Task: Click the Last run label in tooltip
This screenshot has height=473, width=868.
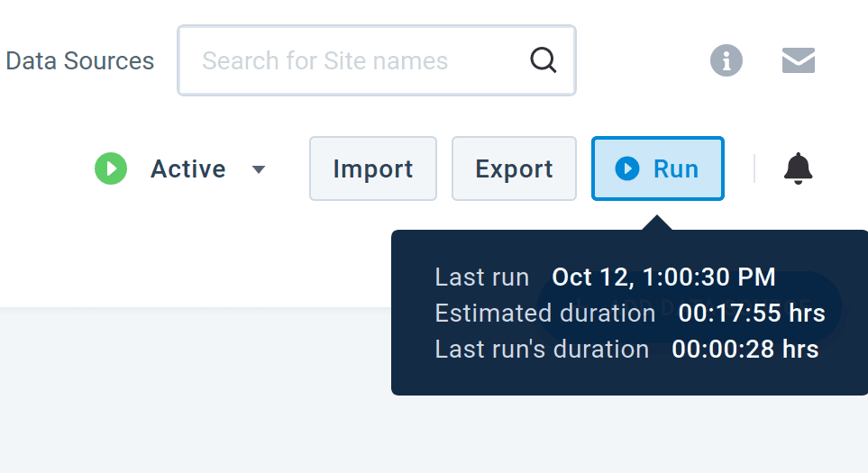Action: click(x=481, y=277)
